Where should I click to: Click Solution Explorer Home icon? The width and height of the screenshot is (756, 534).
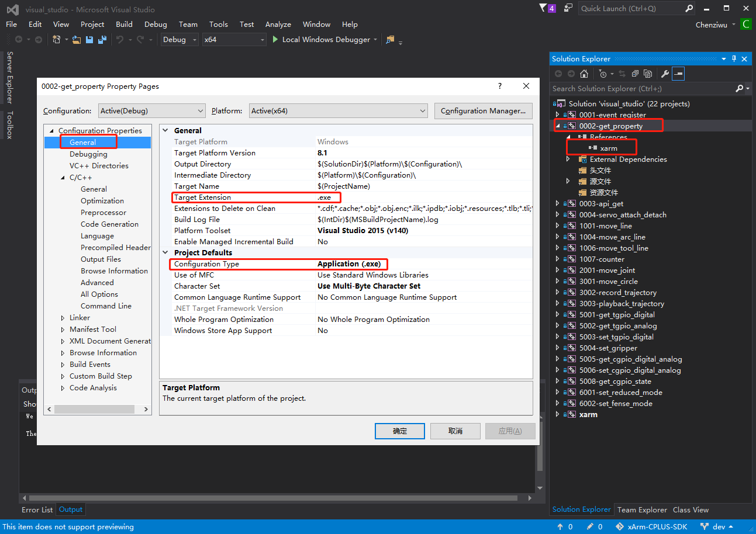pos(584,74)
